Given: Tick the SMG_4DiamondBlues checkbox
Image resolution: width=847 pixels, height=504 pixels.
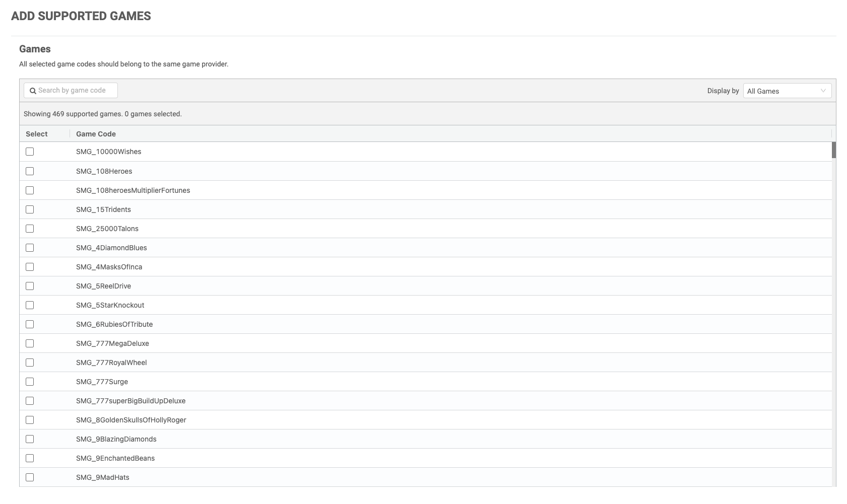Looking at the screenshot, I should coord(30,248).
